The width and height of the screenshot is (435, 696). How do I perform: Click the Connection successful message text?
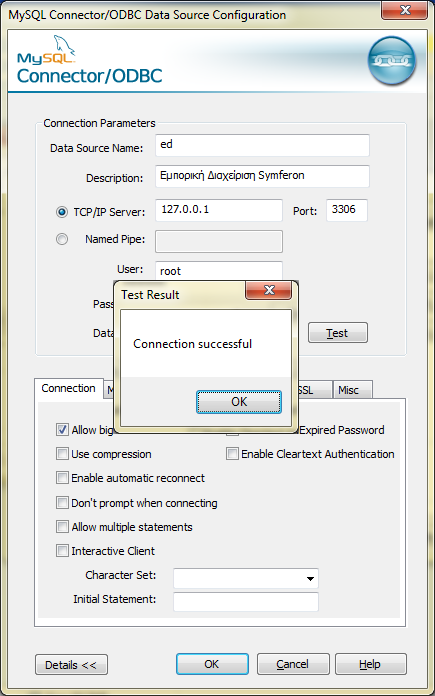pyautogui.click(x=193, y=344)
